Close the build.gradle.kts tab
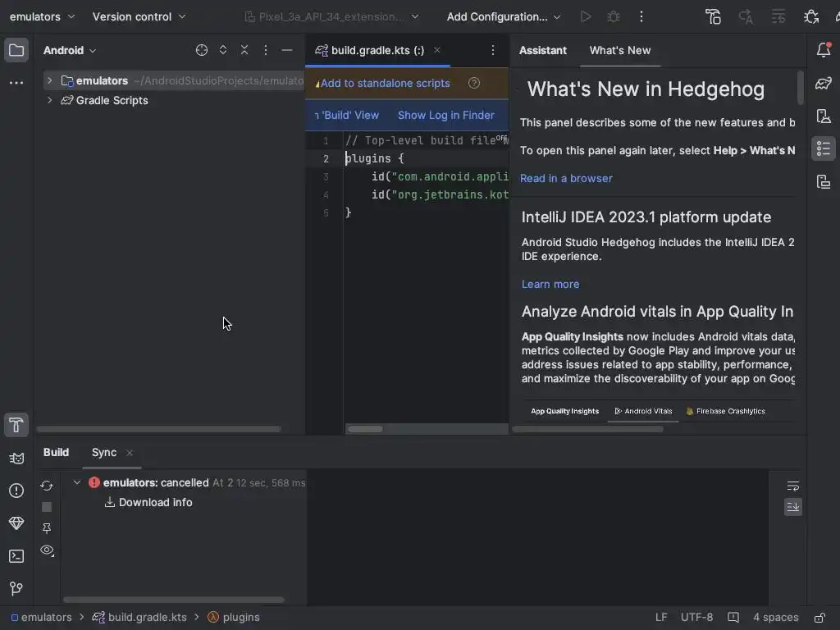840x630 pixels. [437, 50]
